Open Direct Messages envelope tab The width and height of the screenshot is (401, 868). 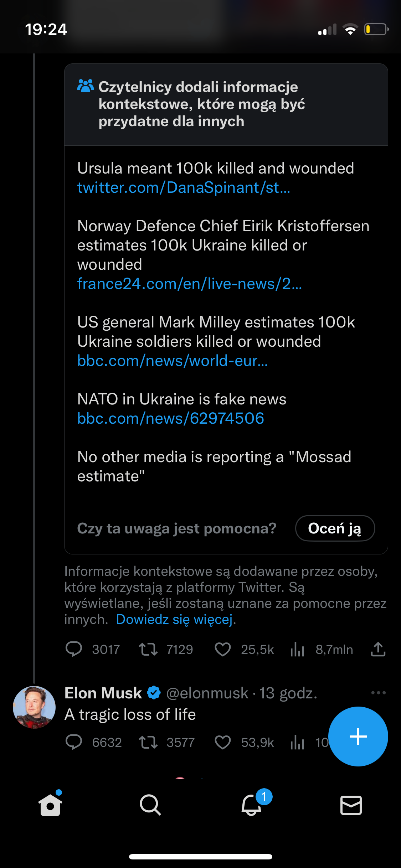(x=351, y=805)
